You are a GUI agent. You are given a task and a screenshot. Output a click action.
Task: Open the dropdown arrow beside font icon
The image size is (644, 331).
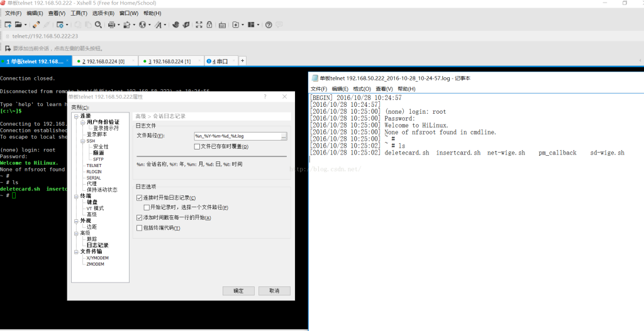click(x=165, y=24)
